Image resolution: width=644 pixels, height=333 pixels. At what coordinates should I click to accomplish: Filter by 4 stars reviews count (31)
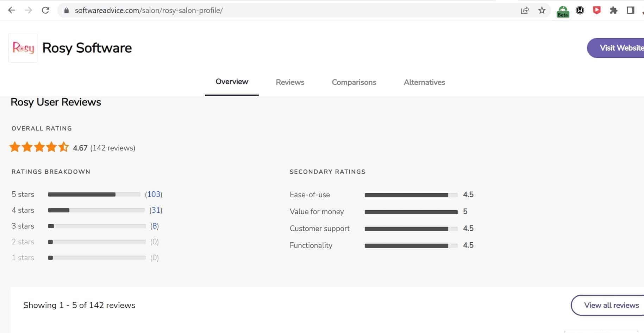tap(156, 210)
